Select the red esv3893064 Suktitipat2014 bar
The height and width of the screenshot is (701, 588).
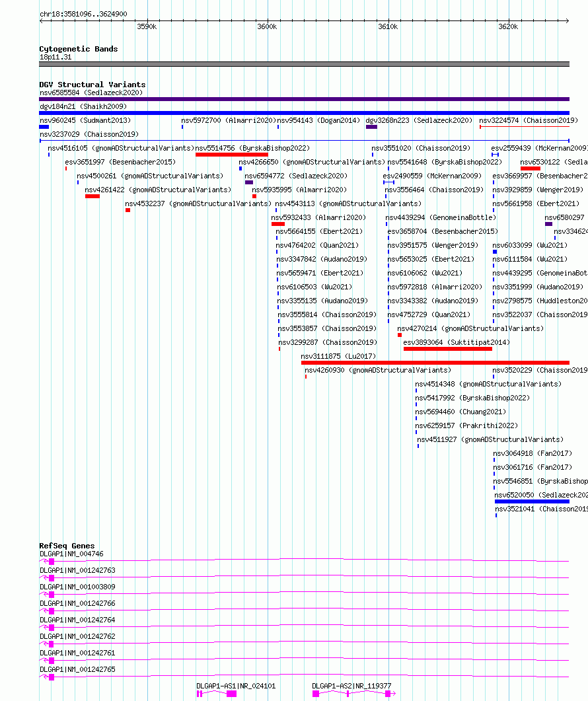(447, 349)
